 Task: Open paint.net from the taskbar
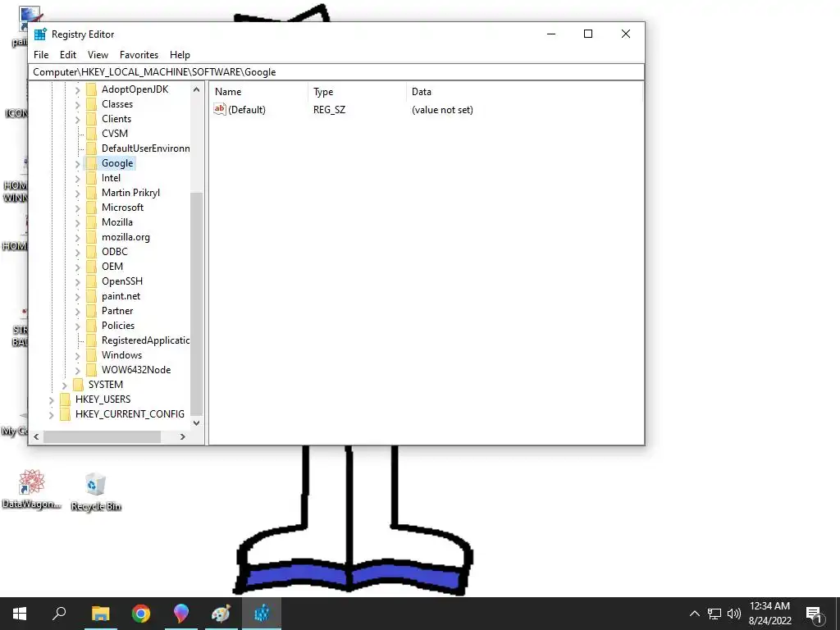tap(221, 614)
